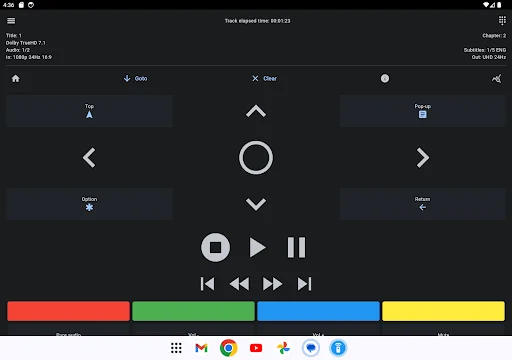Select the Goto button
This screenshot has width=512, height=360.
(135, 79)
